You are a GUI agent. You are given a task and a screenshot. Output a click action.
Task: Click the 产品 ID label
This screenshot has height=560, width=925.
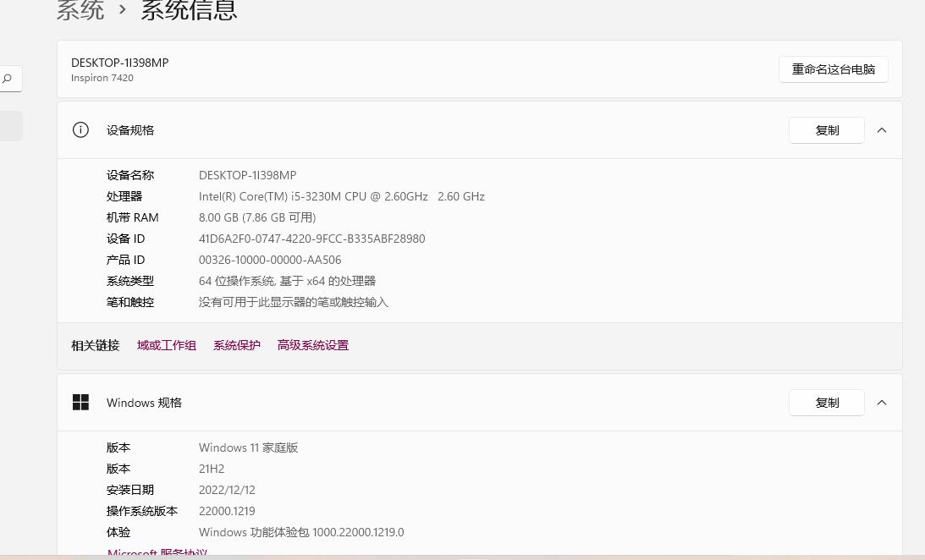[125, 260]
